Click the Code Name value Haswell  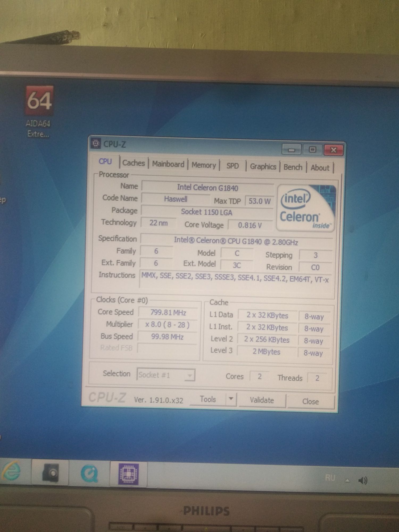pyautogui.click(x=176, y=199)
